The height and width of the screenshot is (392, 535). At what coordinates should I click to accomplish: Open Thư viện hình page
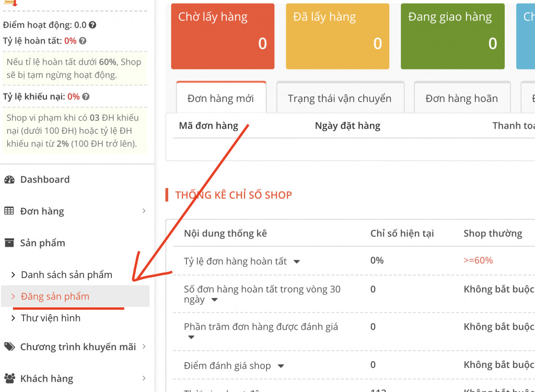51,318
